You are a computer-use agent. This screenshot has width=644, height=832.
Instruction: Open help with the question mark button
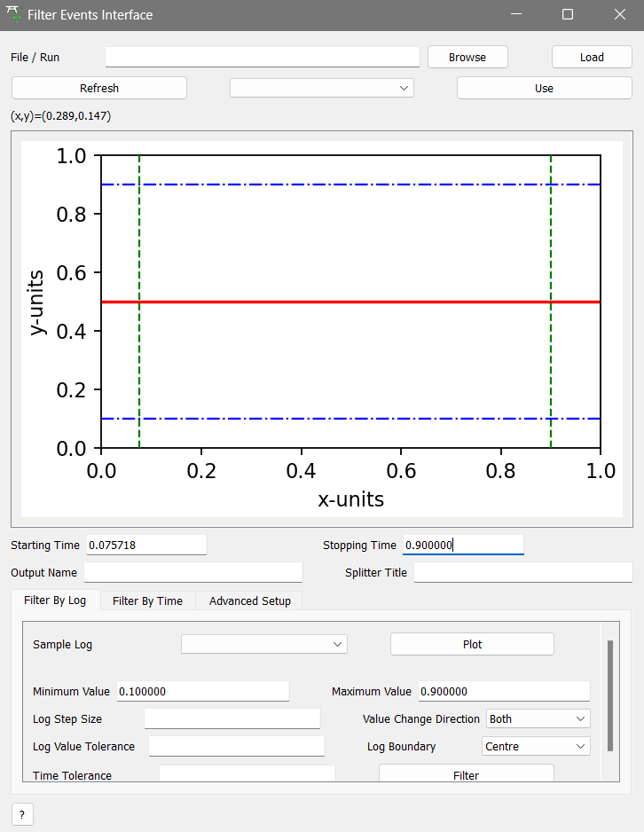pos(22,814)
